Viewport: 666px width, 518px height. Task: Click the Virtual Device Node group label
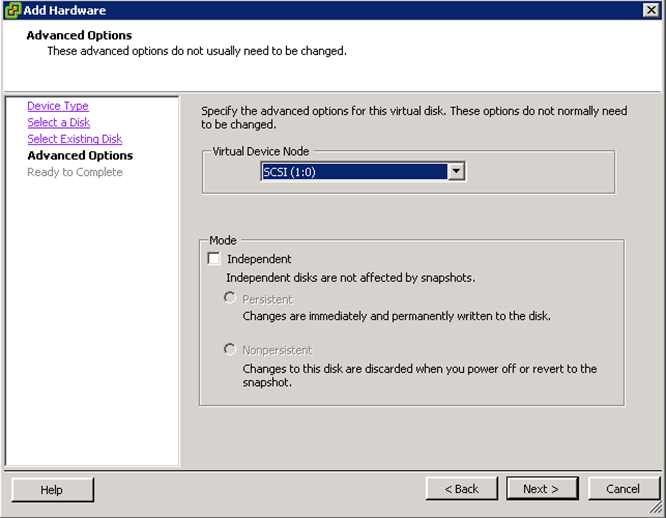(261, 150)
